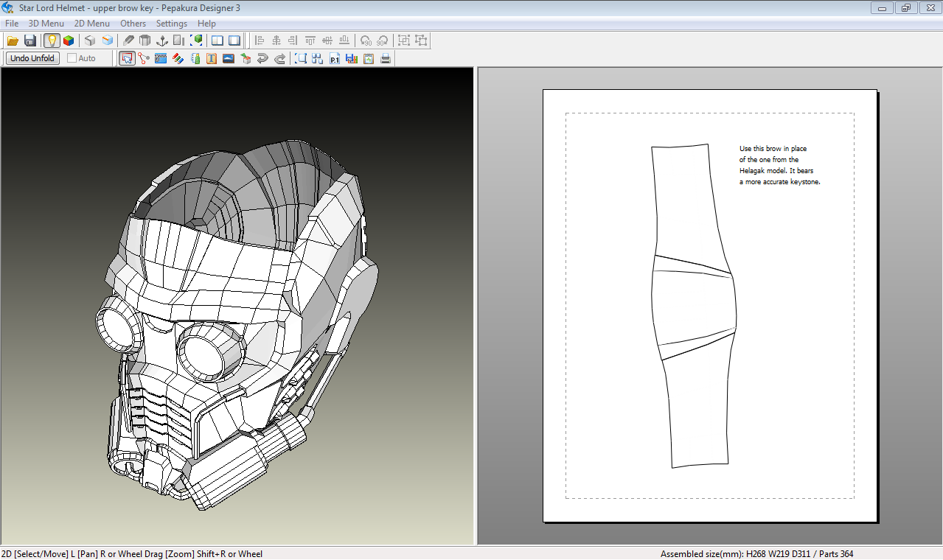Click the box-with-arrow 3D object icon
The height and width of the screenshot is (560, 943).
(246, 58)
